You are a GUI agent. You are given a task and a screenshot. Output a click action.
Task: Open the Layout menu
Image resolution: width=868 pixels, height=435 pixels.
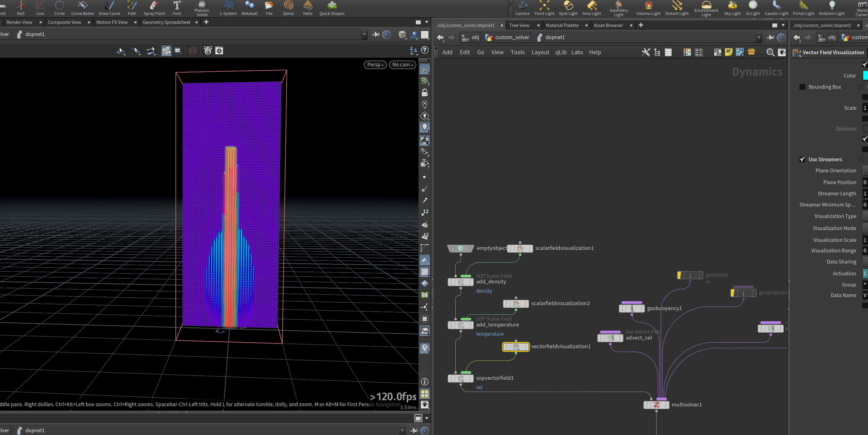coord(540,52)
